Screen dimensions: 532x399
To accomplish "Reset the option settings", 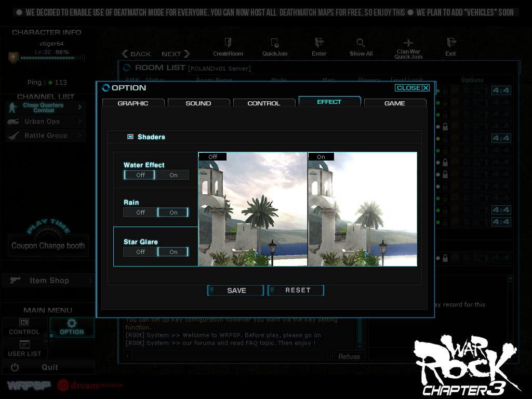I will [296, 290].
